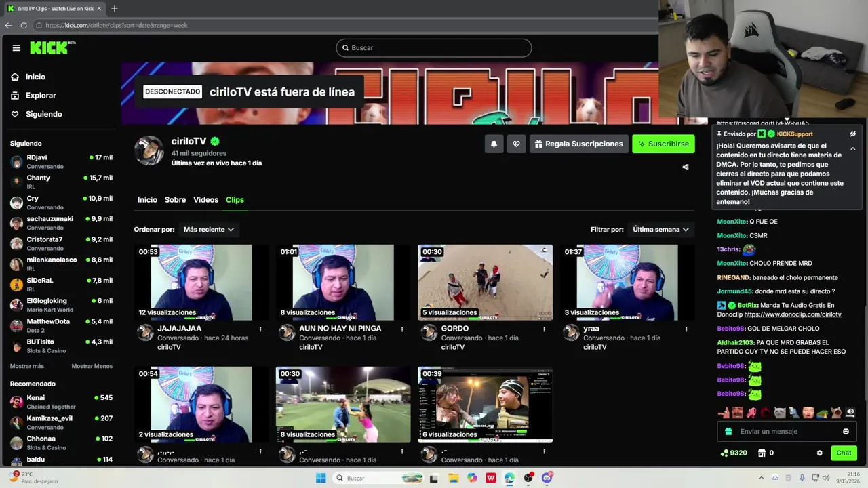Image resolution: width=868 pixels, height=488 pixels.
Task: Switch to the Inicio channel tab
Action: (147, 200)
